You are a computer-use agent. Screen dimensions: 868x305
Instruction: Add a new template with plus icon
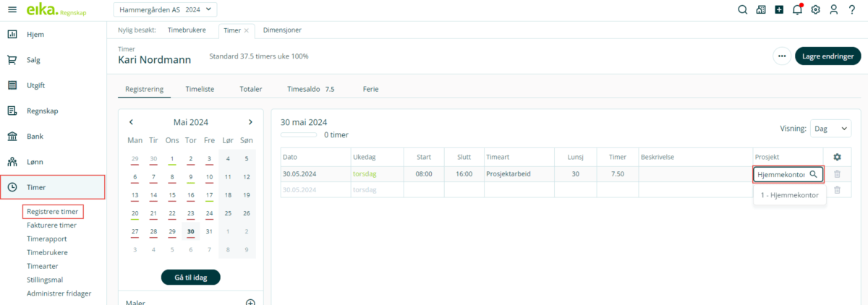coord(250,303)
